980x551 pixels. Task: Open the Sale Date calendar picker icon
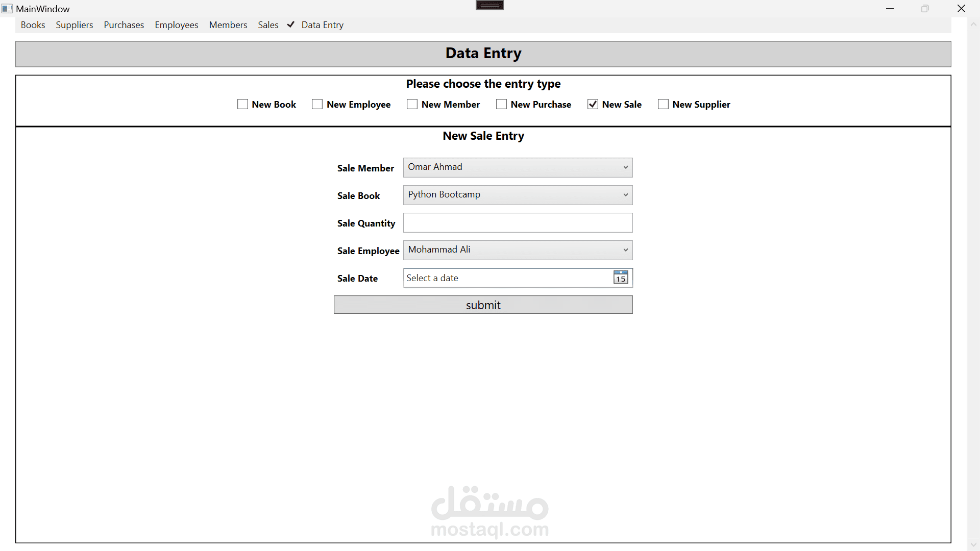620,278
